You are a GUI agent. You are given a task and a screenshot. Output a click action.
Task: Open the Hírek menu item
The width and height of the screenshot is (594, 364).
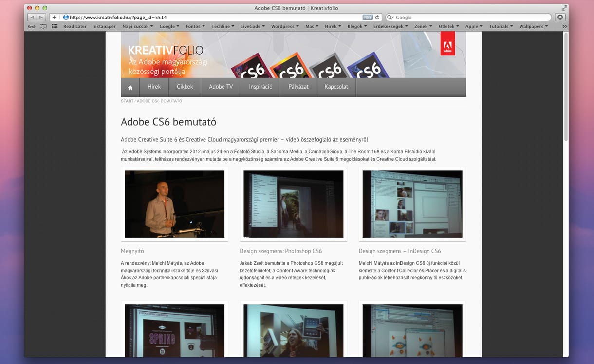click(x=154, y=87)
